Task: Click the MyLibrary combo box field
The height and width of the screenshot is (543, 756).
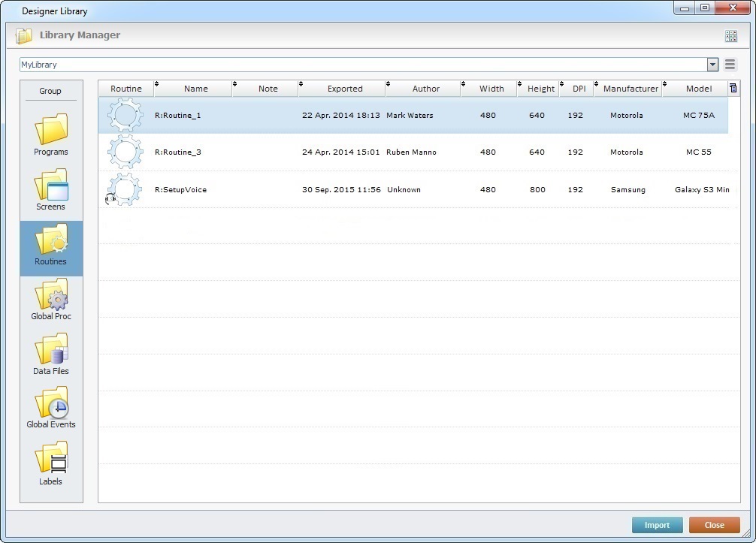Action: click(x=361, y=65)
